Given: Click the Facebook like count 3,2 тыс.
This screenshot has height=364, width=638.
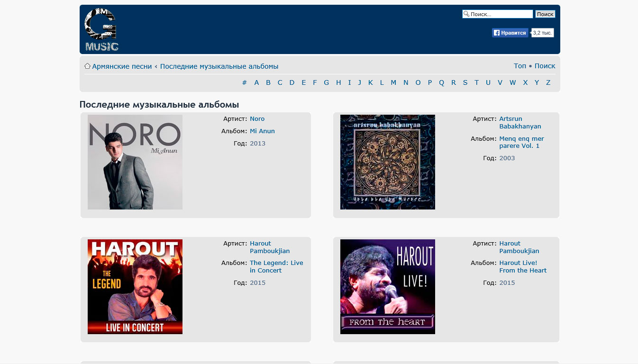Looking at the screenshot, I should click(x=542, y=33).
